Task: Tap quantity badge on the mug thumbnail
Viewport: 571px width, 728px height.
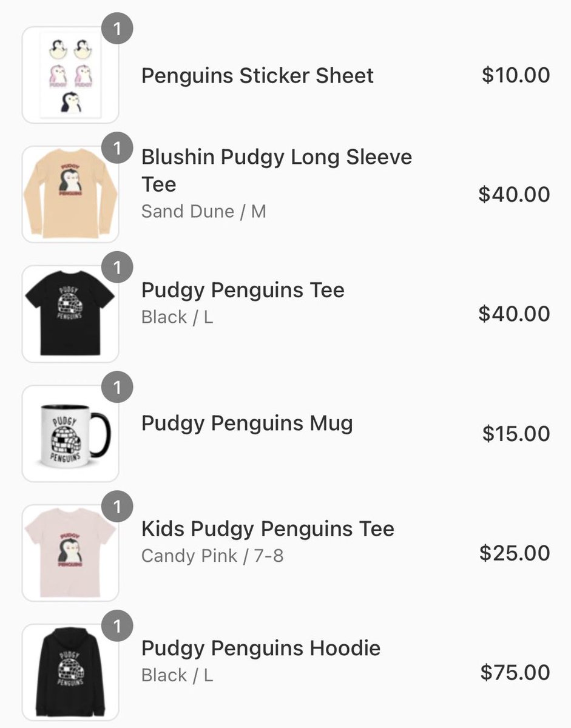Action: pyautogui.click(x=117, y=387)
